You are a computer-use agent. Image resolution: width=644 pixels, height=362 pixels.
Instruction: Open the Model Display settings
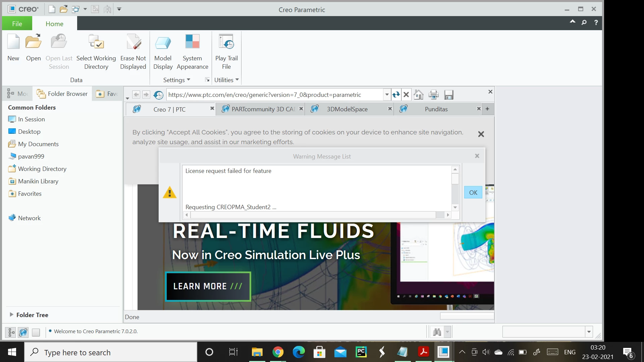[x=163, y=42]
